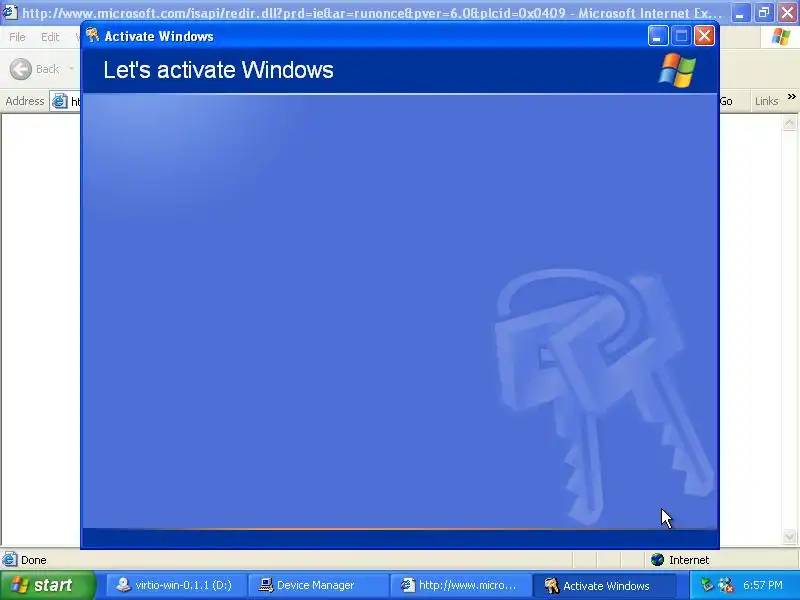
Task: Click the scroll up arrow in Internet Explorer
Action: 789,122
